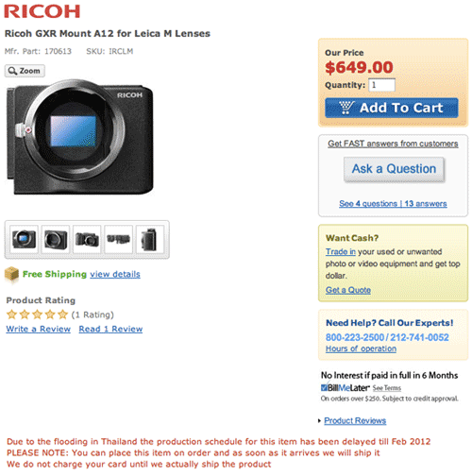This screenshot has height=476, width=472.
Task: Select fourth thumbnail of separated parts
Action: 118,239
